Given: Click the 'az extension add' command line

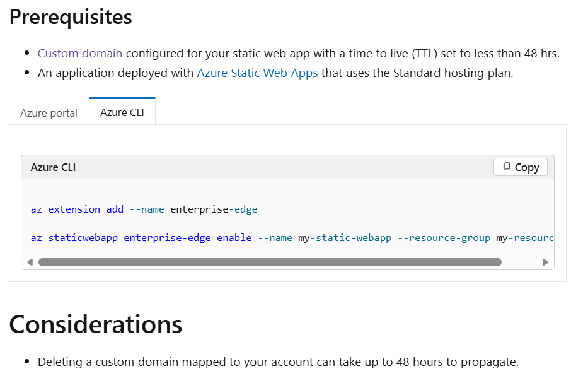Looking at the screenshot, I should 144,209.
